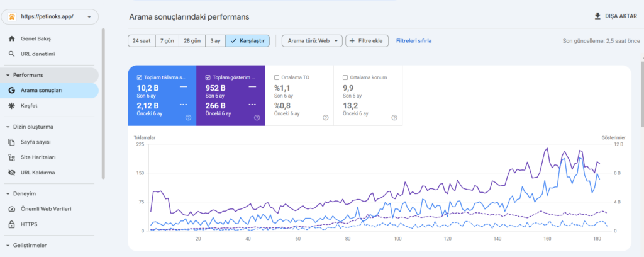Enable the Ortalama TO checkbox

click(277, 77)
